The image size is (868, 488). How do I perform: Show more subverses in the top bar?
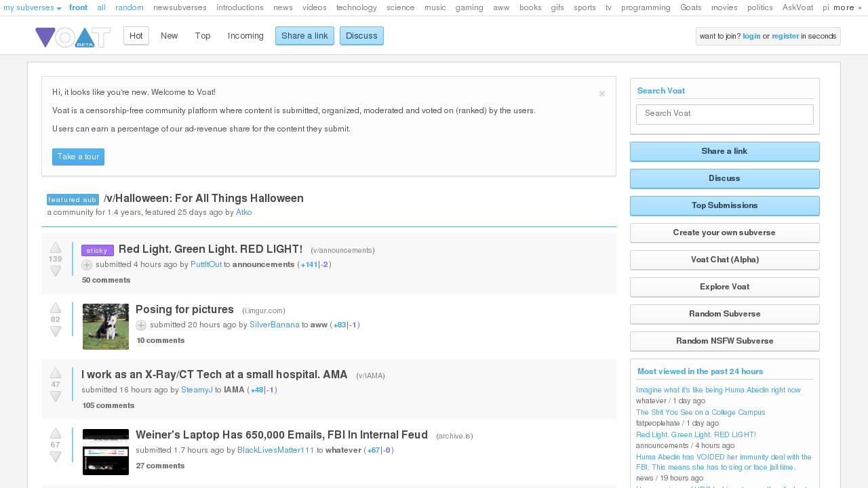coord(848,7)
